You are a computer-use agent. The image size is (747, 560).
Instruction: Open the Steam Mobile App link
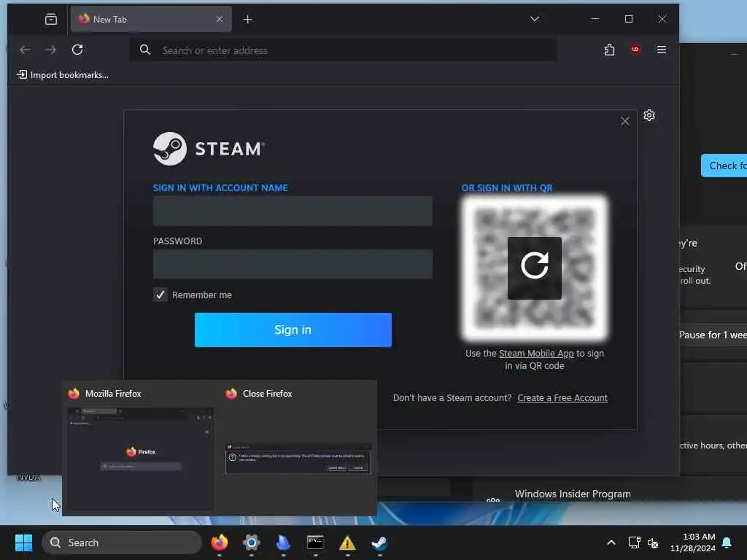(536, 354)
